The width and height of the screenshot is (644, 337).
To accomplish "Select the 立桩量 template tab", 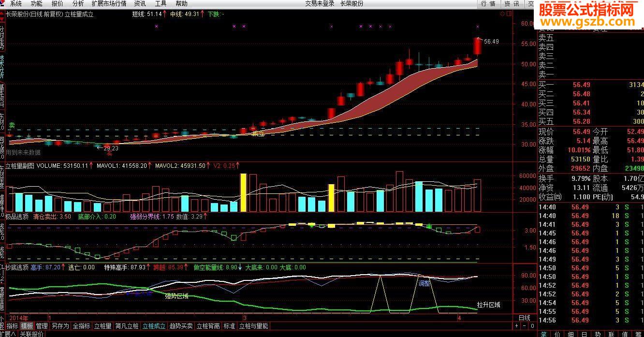I will pyautogui.click(x=103, y=326).
